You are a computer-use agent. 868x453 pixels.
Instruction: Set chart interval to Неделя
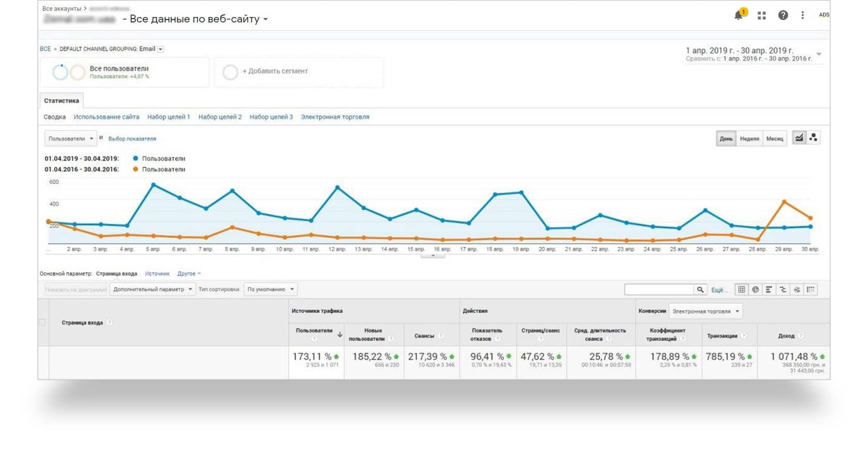click(749, 138)
